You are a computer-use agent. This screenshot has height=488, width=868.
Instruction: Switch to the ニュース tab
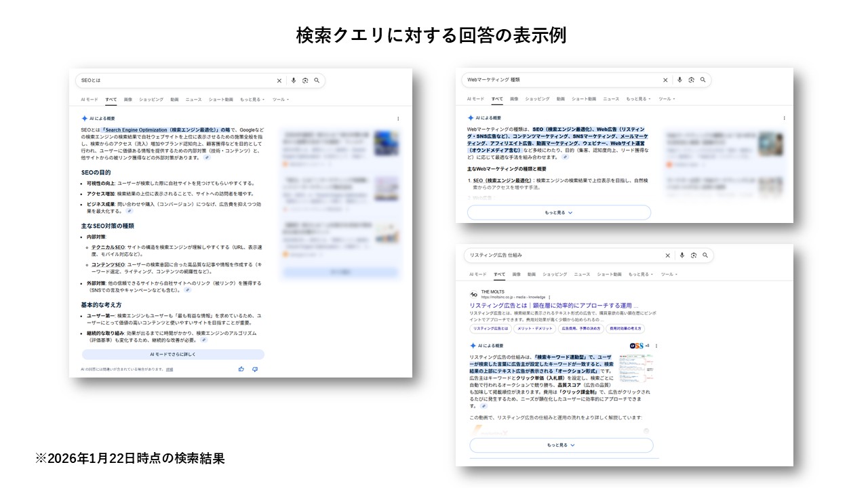point(193,100)
